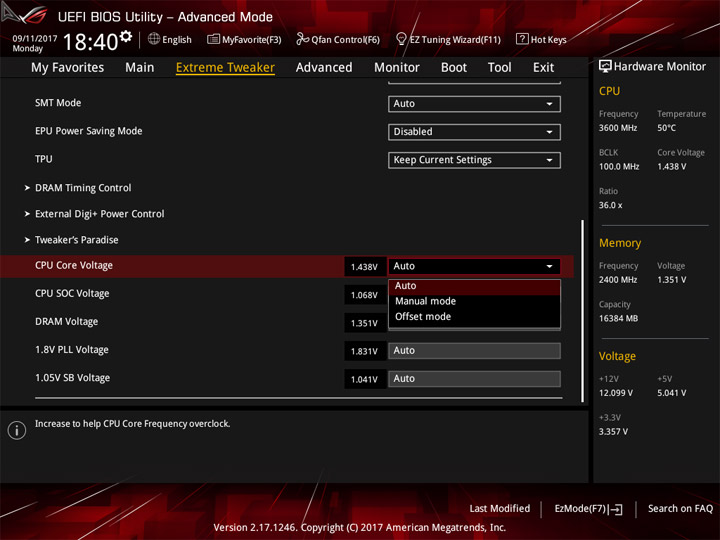This screenshot has width=720, height=540.
Task: Click the 3600 MHz CPU frequency value
Action: [618, 128]
